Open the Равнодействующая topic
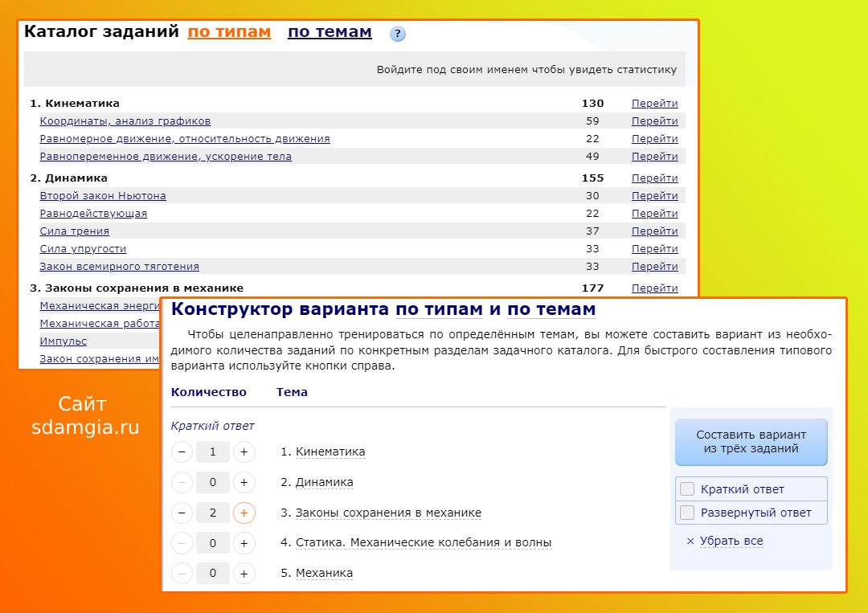The image size is (868, 613). tap(93, 214)
